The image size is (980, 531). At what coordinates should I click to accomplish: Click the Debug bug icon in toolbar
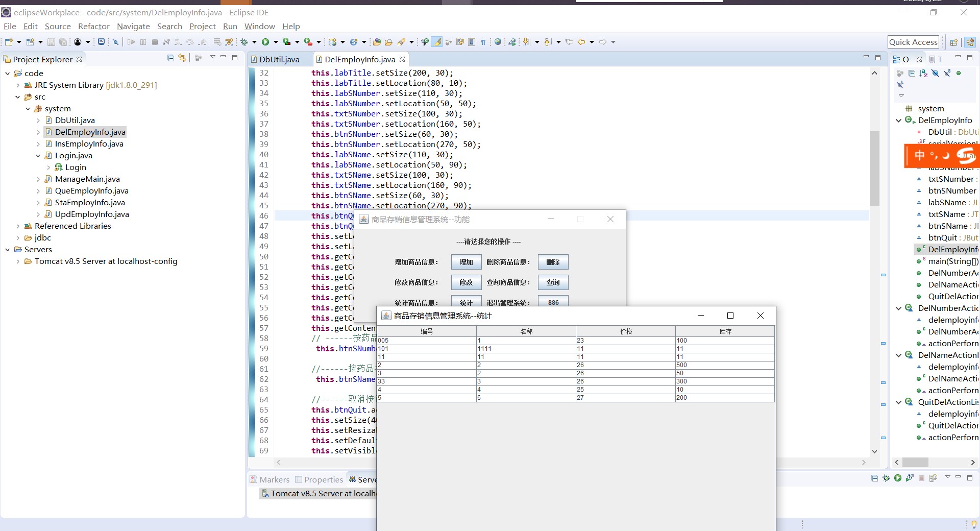[244, 42]
